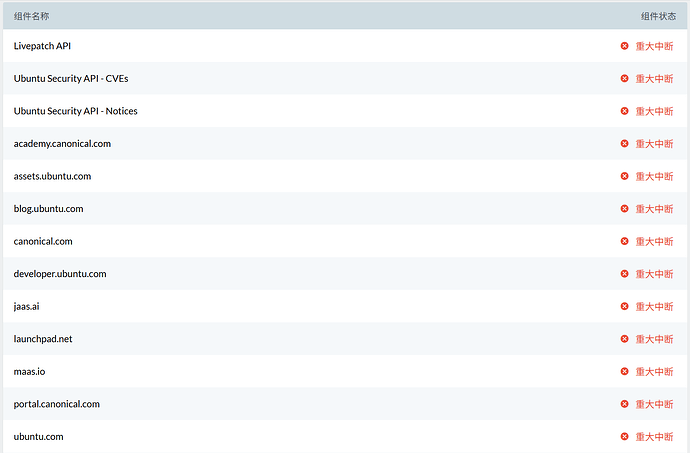Click 重大中断 status for Livepatch API

pos(654,46)
